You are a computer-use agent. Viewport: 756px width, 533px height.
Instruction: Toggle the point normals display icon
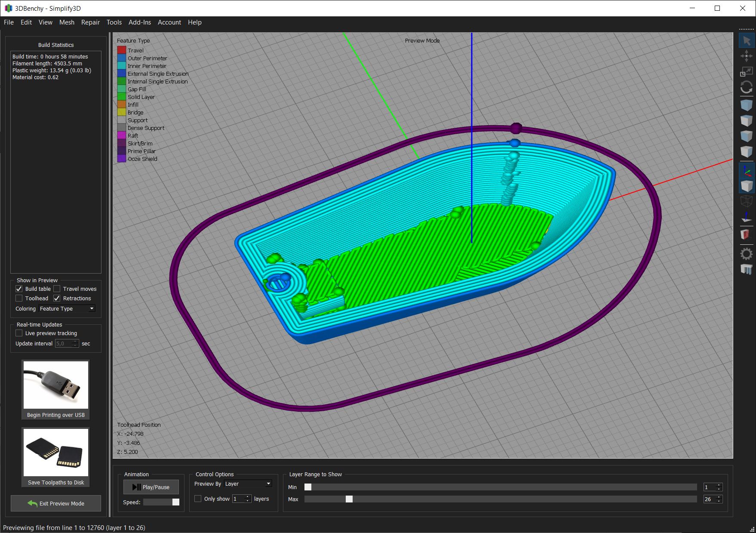tap(746, 217)
